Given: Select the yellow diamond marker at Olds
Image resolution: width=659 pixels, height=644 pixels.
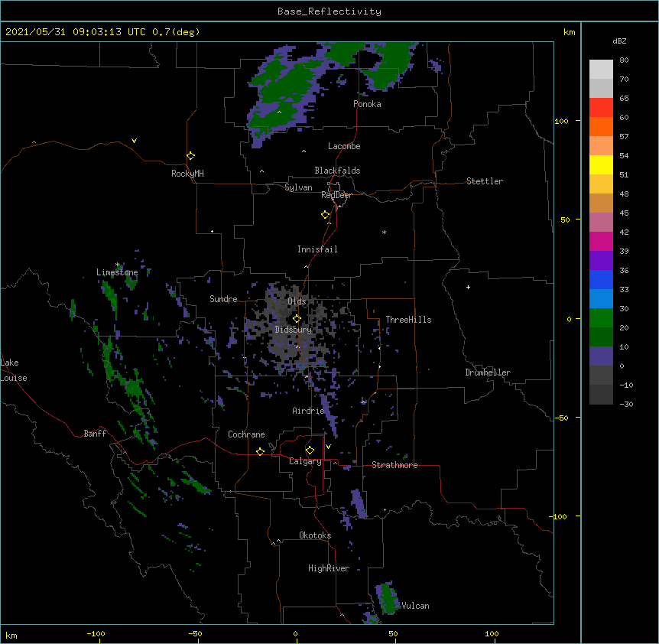Looking at the screenshot, I should 297,318.
